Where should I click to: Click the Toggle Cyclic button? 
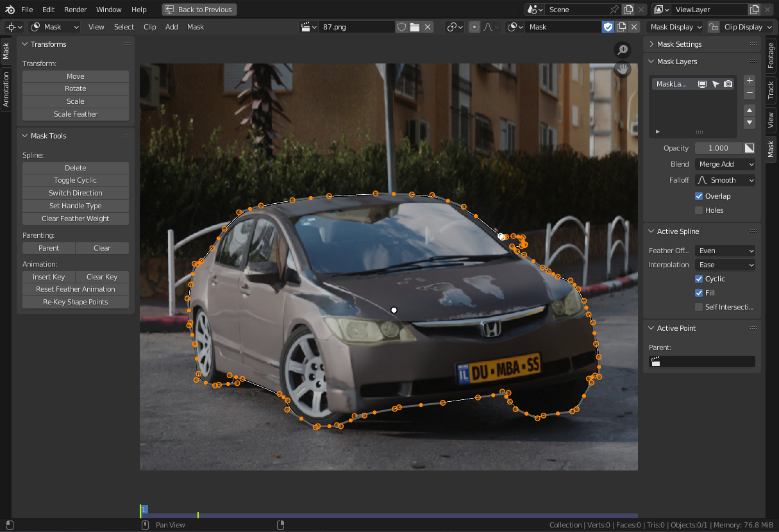pos(76,180)
